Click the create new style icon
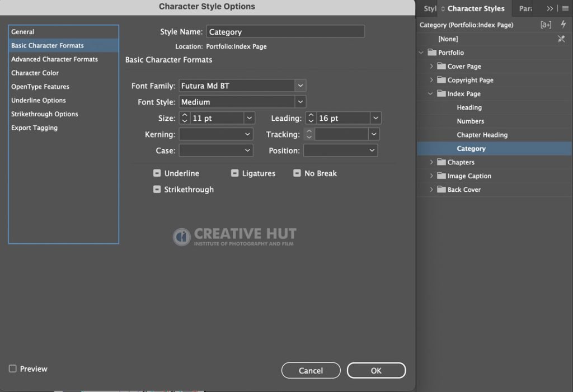This screenshot has width=573, height=392. 546,25
